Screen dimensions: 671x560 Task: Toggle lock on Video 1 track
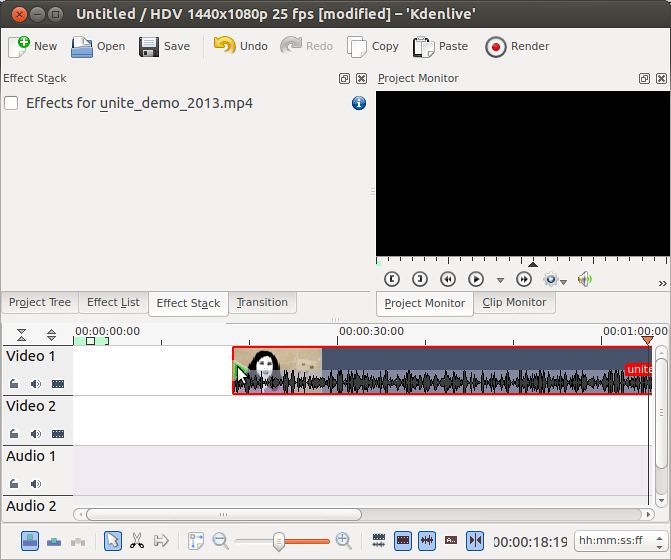click(15, 383)
